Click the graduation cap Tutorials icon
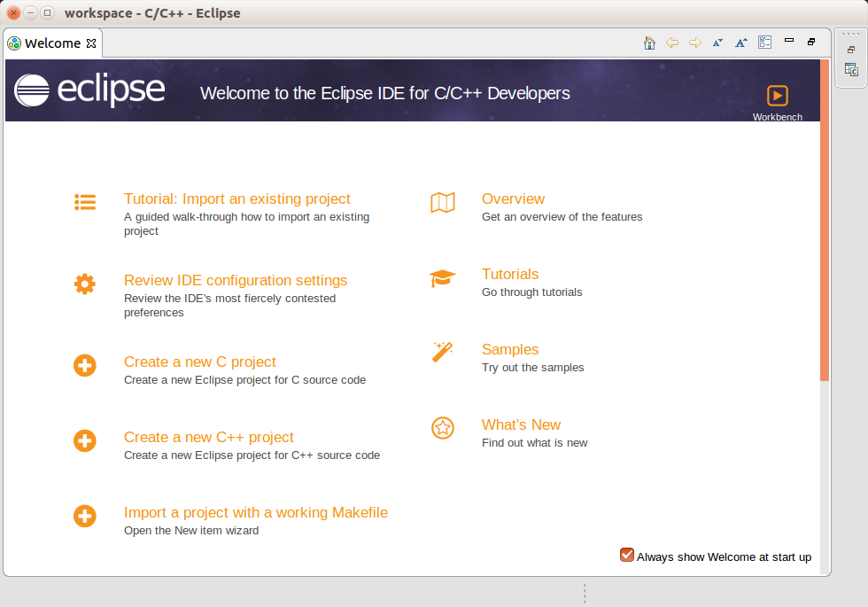 [442, 278]
